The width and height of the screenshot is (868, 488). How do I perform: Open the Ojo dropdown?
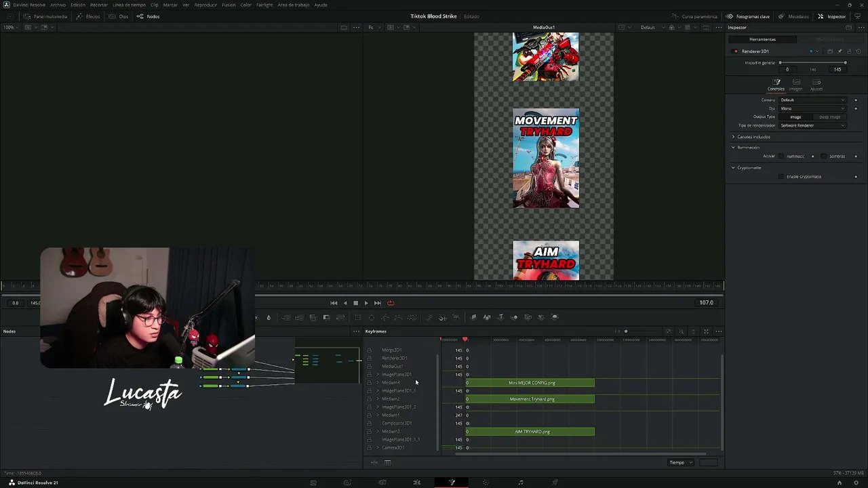pyautogui.click(x=812, y=108)
